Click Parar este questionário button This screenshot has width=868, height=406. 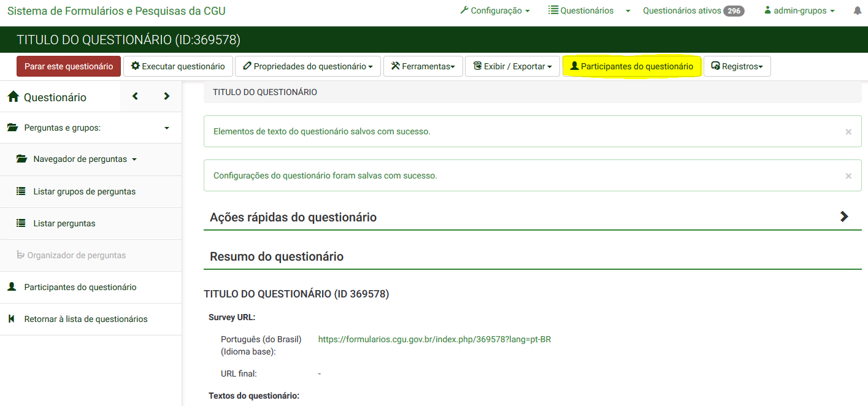pos(68,66)
